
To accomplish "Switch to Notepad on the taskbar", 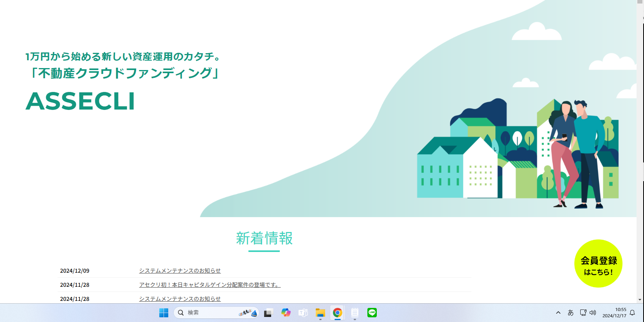I will (x=355, y=313).
